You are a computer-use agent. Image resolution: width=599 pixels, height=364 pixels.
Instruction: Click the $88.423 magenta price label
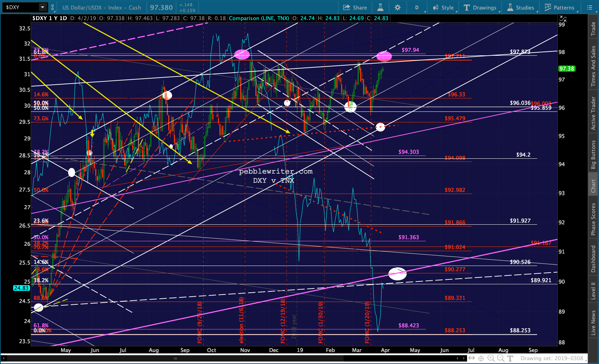point(409,326)
